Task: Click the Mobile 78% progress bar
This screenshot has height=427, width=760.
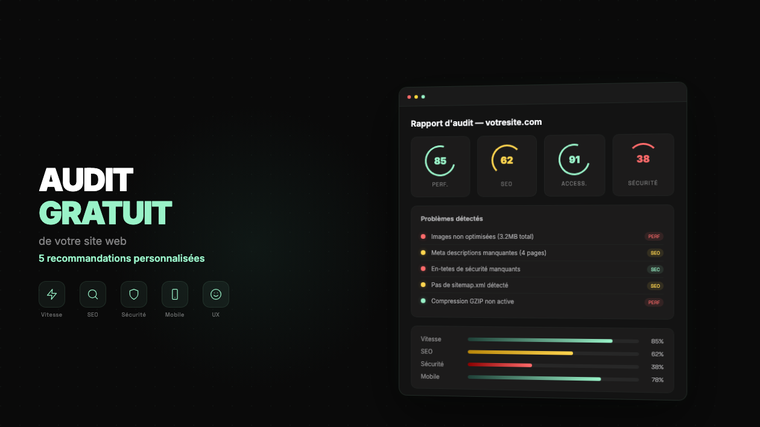Action: (x=553, y=378)
